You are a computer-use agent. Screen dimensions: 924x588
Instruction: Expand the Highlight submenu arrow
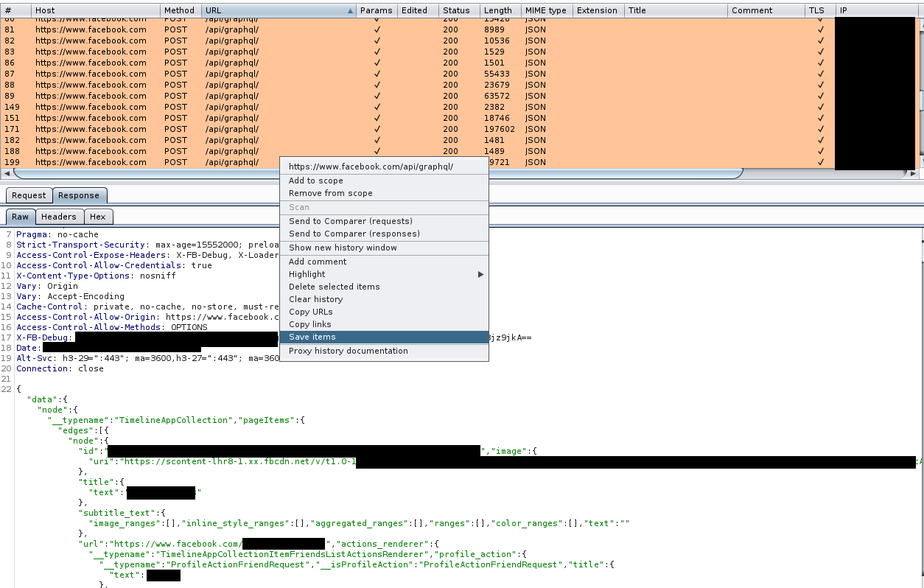[x=481, y=274]
